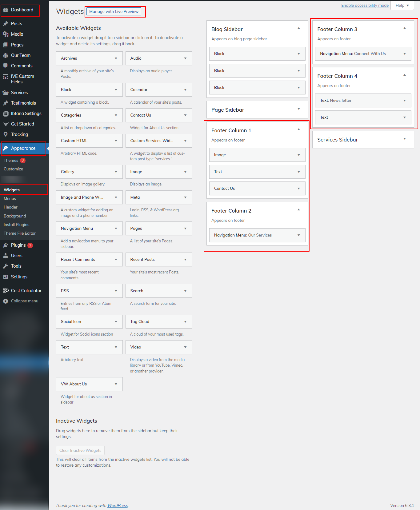Viewport: 420px width, 510px height.
Task: Click the Cost Calculator icon
Action: 6,290
